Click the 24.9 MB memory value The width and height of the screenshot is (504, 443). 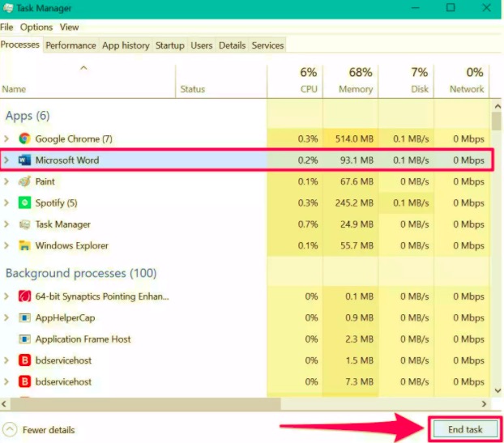tap(357, 224)
